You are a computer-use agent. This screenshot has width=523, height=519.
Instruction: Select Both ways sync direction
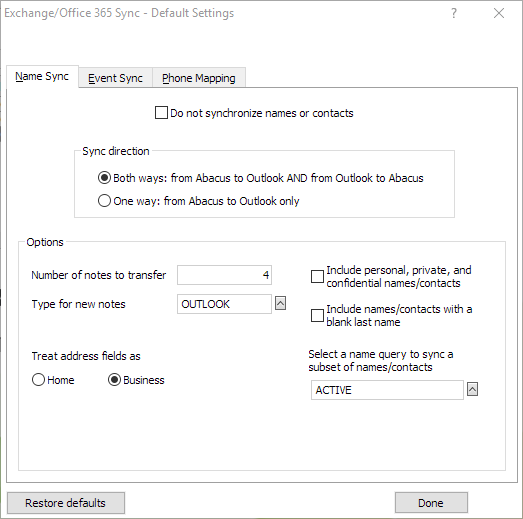(104, 178)
